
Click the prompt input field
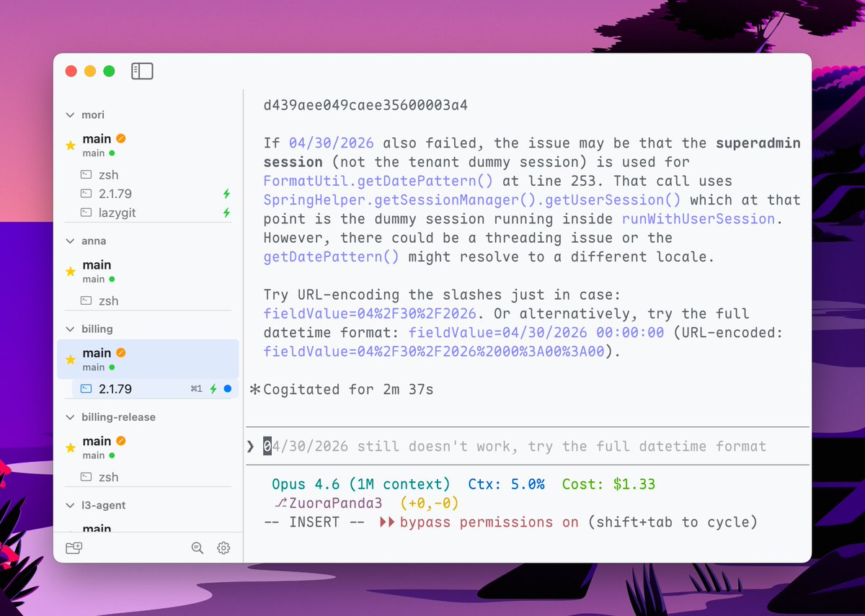[x=527, y=446]
